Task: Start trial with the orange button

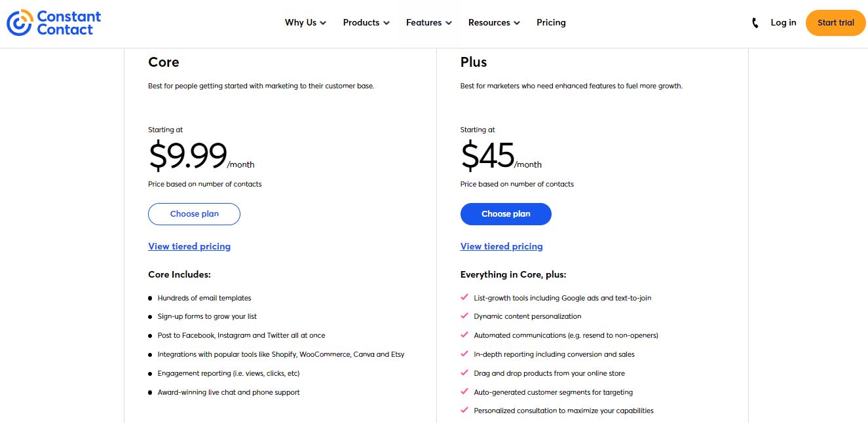Action: pos(836,23)
